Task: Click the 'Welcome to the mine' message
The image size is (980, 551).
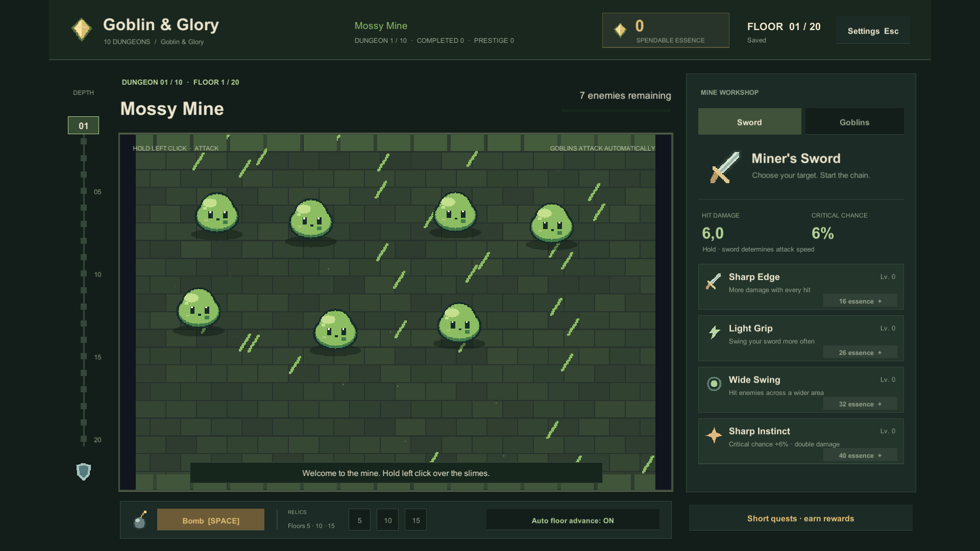Action: pos(396,473)
